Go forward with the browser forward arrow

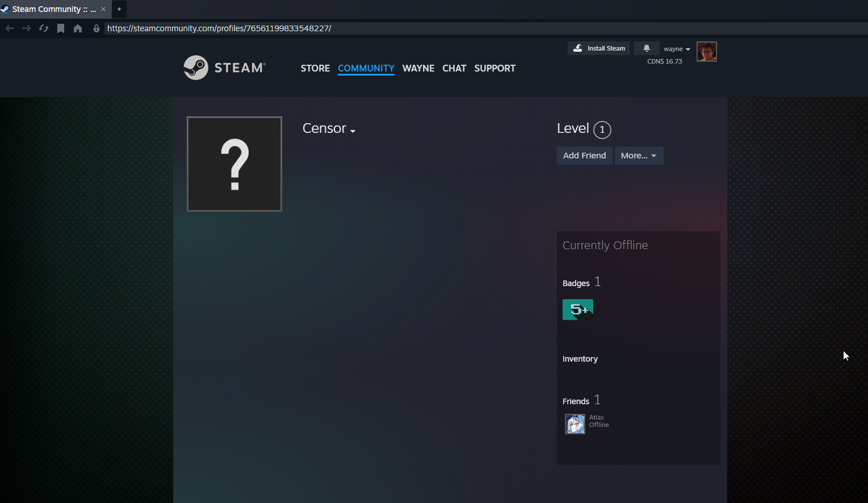[x=27, y=28]
